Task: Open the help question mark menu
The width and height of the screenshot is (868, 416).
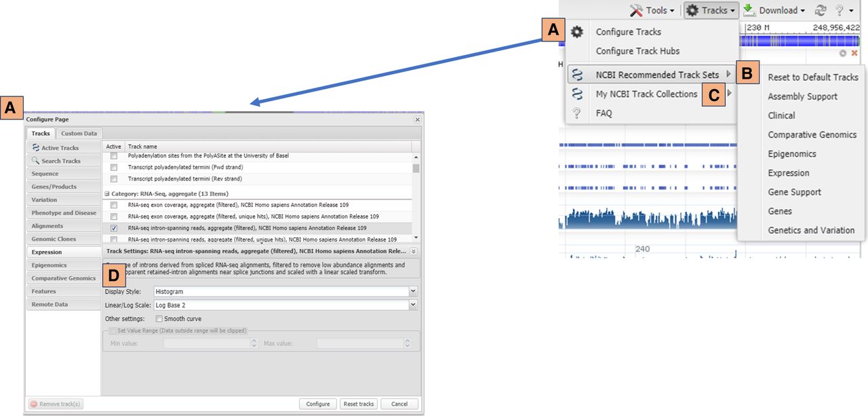Action: (x=840, y=10)
